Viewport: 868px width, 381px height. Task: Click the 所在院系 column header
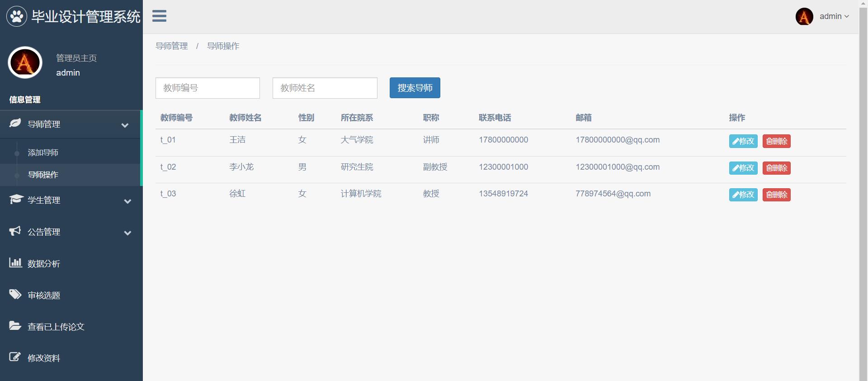pos(357,118)
